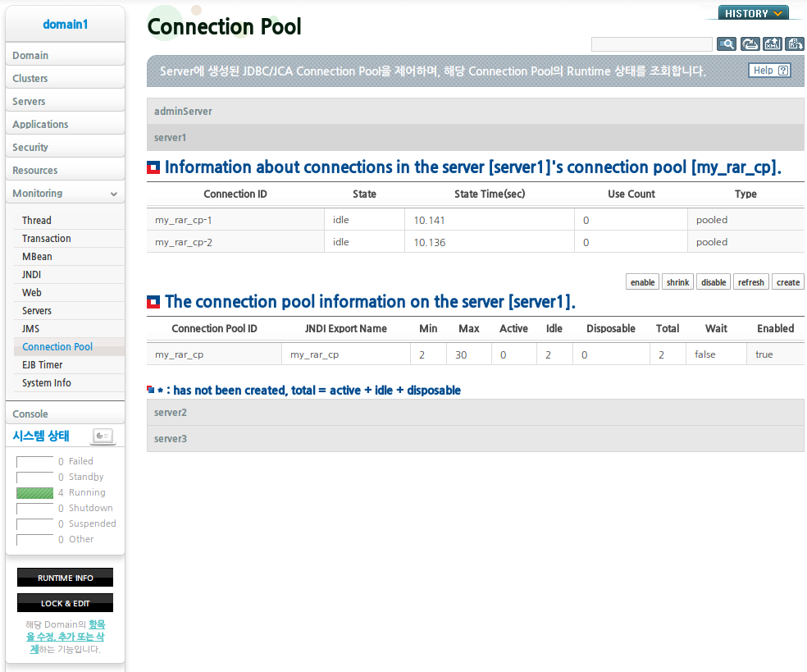Open the Resources menu
807x672 pixels.
coord(65,170)
